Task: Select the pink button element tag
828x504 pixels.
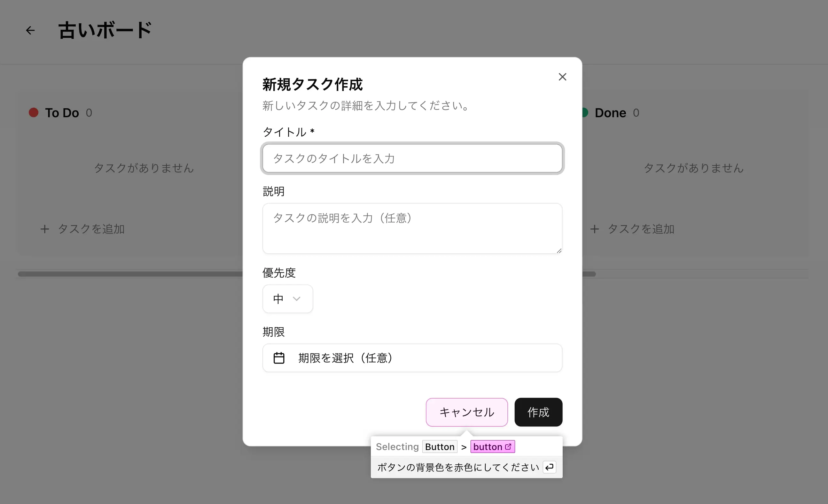Action: click(488, 447)
